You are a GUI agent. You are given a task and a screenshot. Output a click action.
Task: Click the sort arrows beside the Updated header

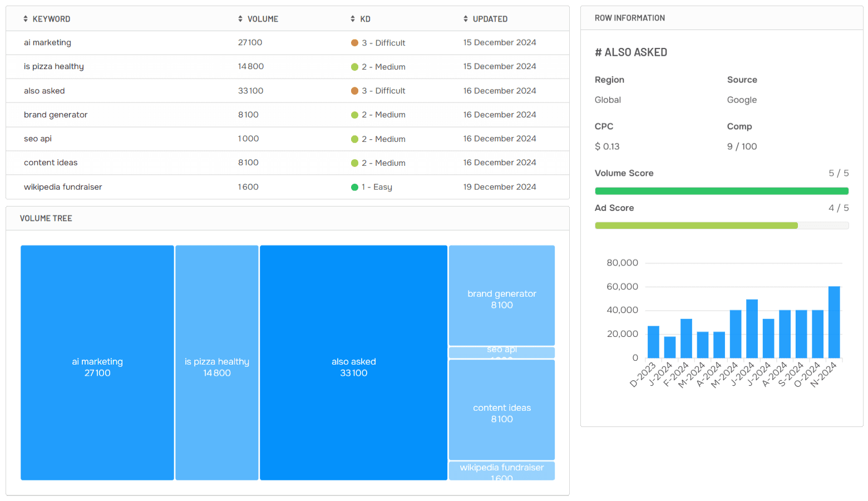[x=466, y=19]
